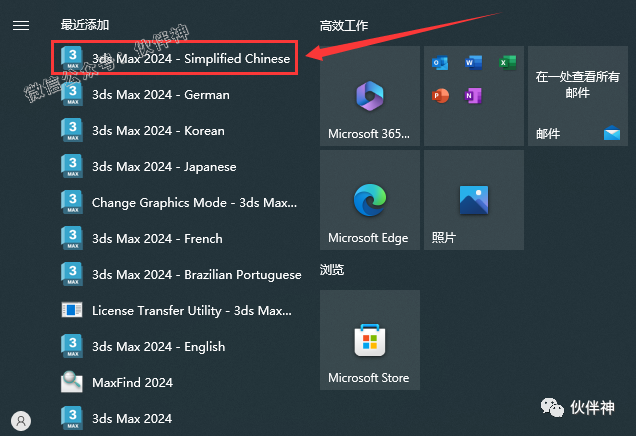Open Word from the Office tile
This screenshot has width=636, height=436.
(x=473, y=63)
